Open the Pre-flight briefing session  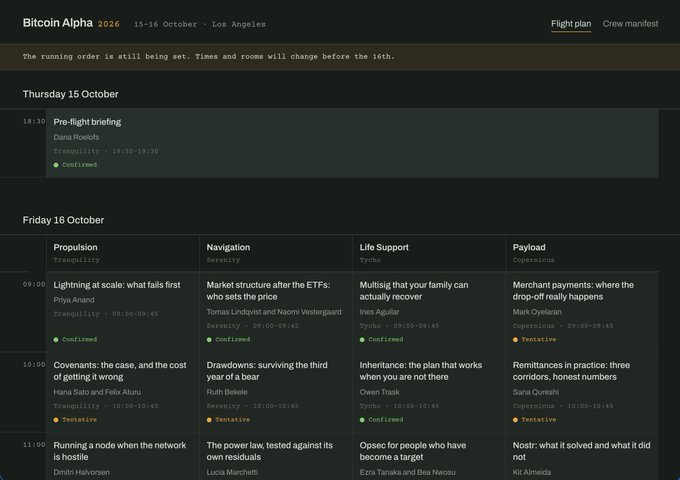point(87,122)
